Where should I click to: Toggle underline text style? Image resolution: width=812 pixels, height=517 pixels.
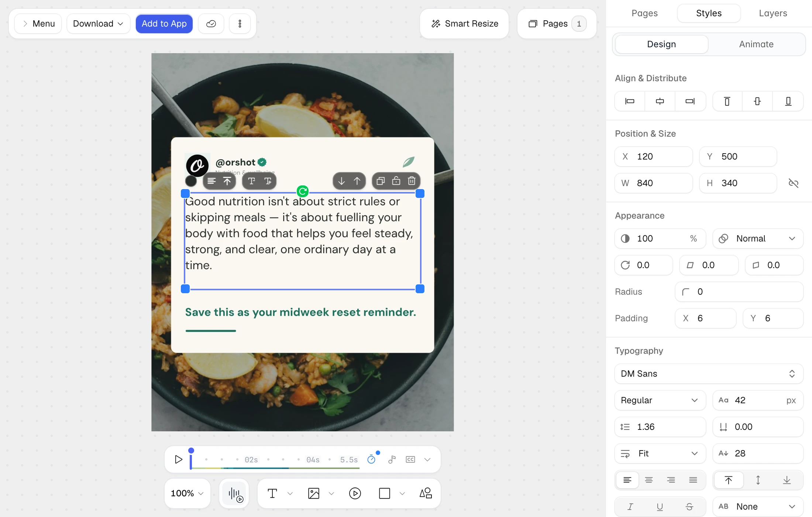(660, 507)
